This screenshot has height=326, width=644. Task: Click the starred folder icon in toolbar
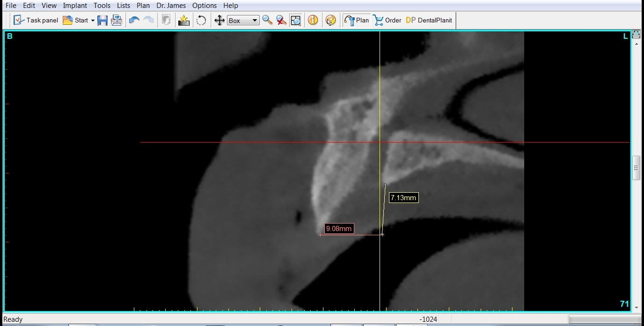tap(184, 20)
